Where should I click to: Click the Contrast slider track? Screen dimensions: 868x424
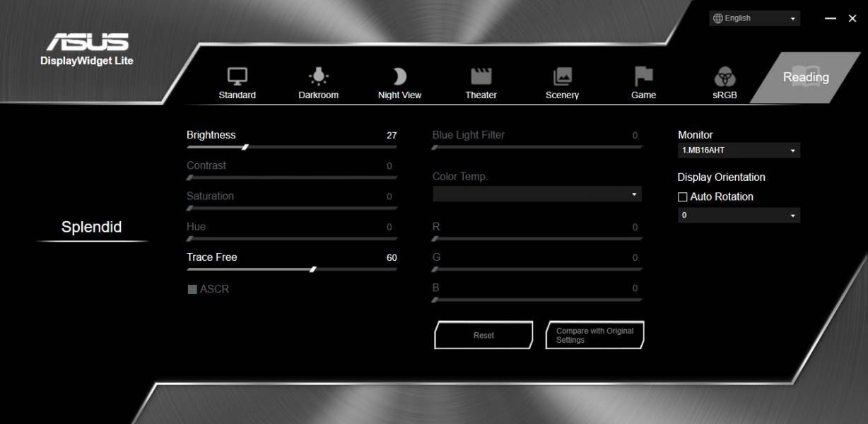[292, 177]
